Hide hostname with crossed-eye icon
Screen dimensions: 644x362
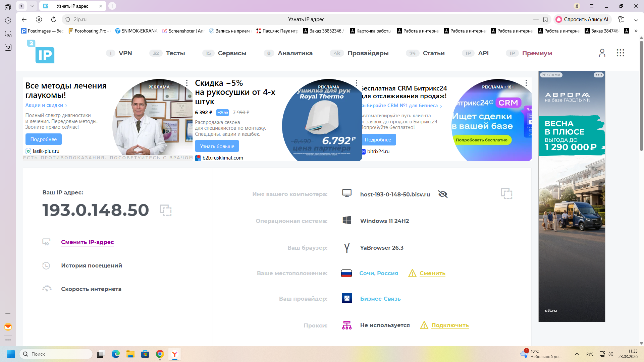(443, 194)
